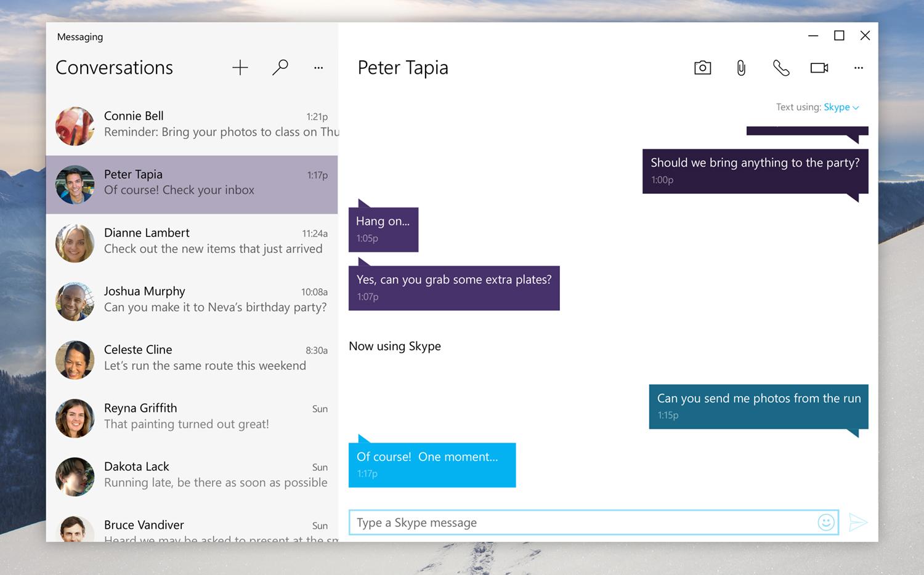Click Dakota Lack's avatar photo
The image size is (924, 575).
[75, 477]
